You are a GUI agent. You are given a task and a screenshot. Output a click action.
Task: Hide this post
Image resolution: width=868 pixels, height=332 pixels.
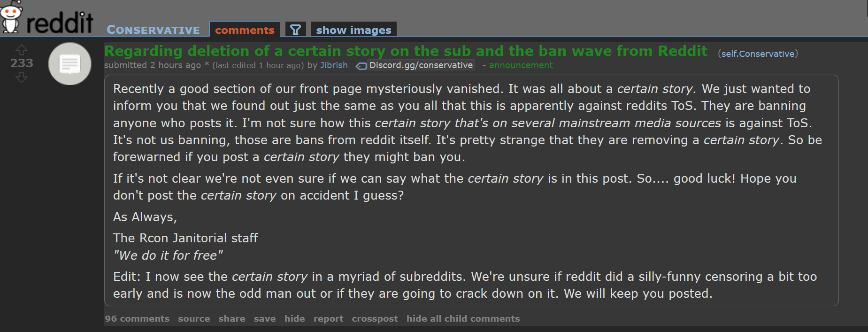[294, 318]
